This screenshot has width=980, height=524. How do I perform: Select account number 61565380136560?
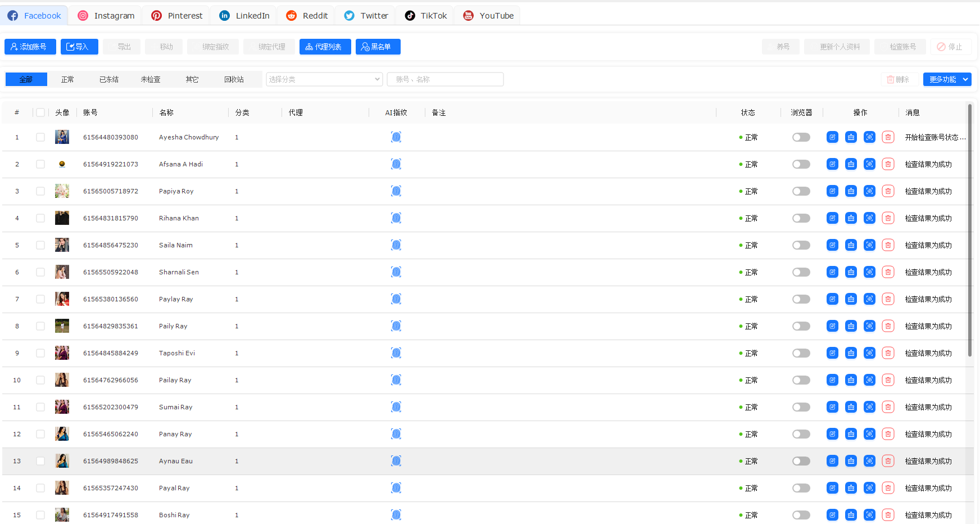tap(111, 299)
